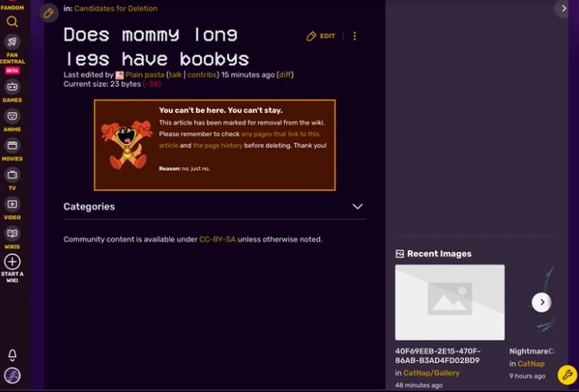Click the floating pencil edit icon

[x=49, y=13]
